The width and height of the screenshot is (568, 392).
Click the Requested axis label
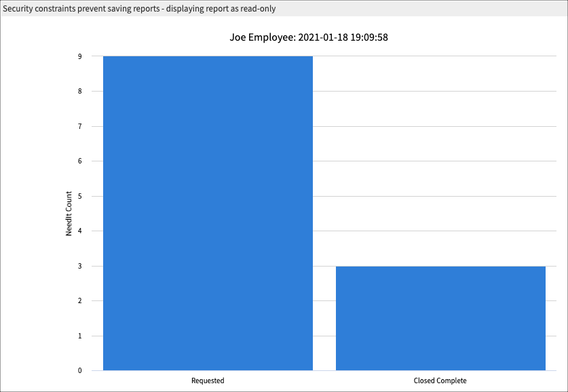click(x=207, y=380)
